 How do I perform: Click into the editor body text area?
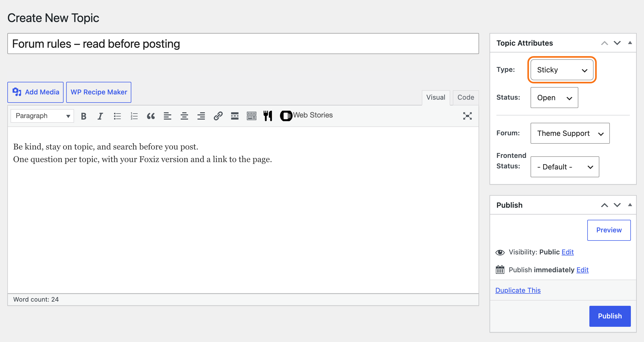click(x=243, y=210)
